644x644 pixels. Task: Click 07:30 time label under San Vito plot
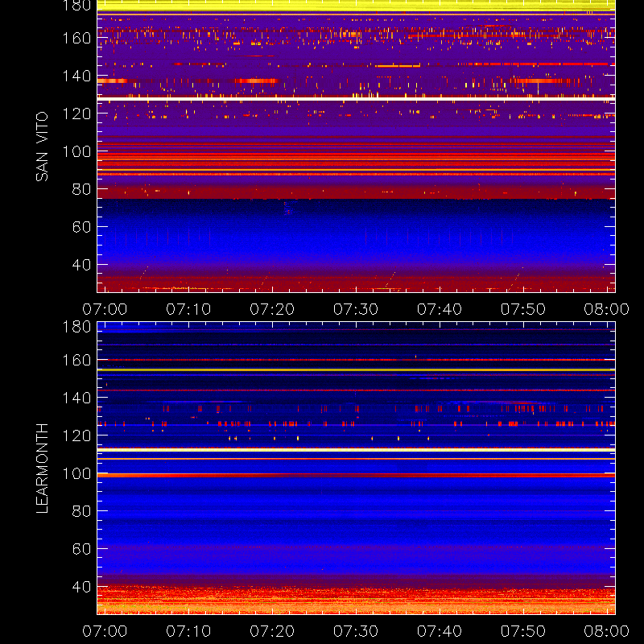[356, 309]
